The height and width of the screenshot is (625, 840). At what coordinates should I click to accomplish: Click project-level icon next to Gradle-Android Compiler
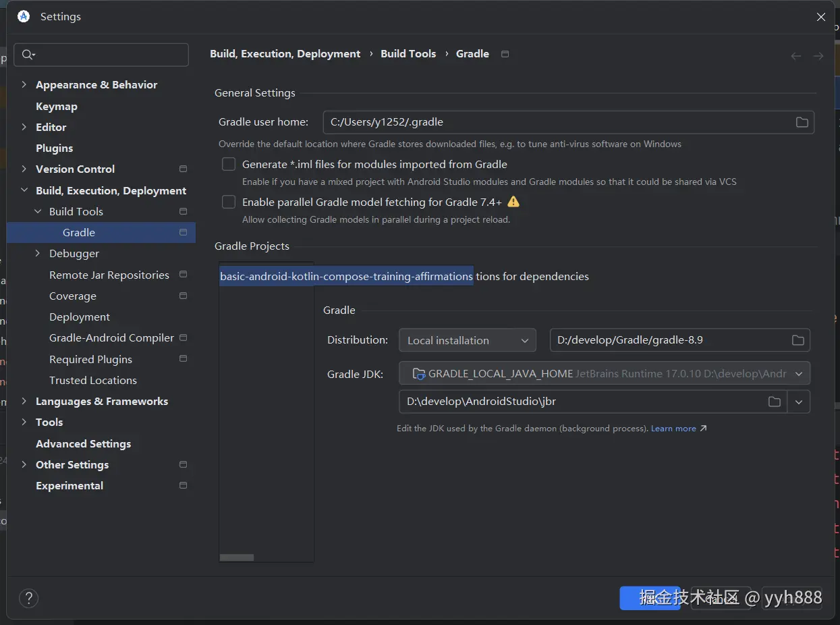[x=183, y=337]
